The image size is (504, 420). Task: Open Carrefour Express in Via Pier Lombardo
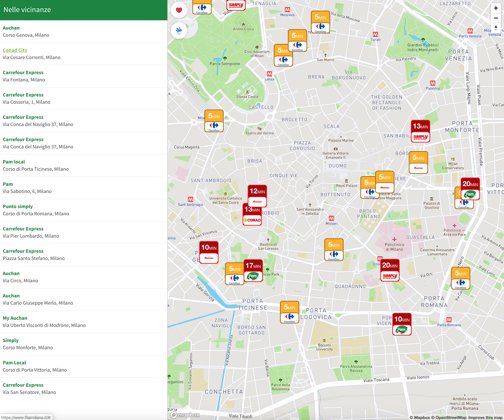pos(83,232)
